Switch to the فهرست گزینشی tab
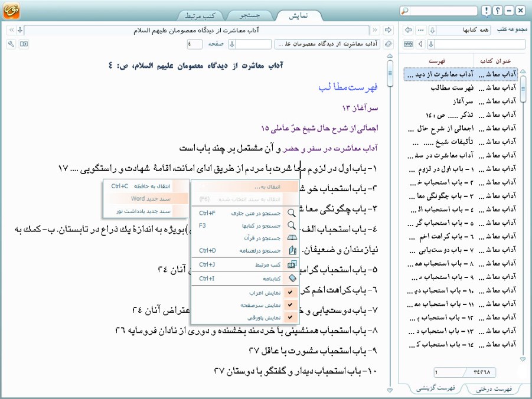The width and height of the screenshot is (532, 399). tap(436, 388)
